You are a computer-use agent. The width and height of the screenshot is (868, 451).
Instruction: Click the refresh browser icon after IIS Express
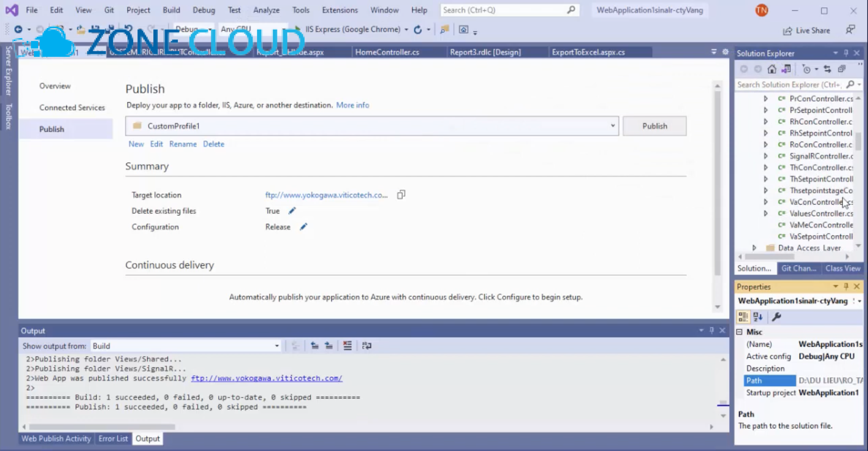click(418, 30)
